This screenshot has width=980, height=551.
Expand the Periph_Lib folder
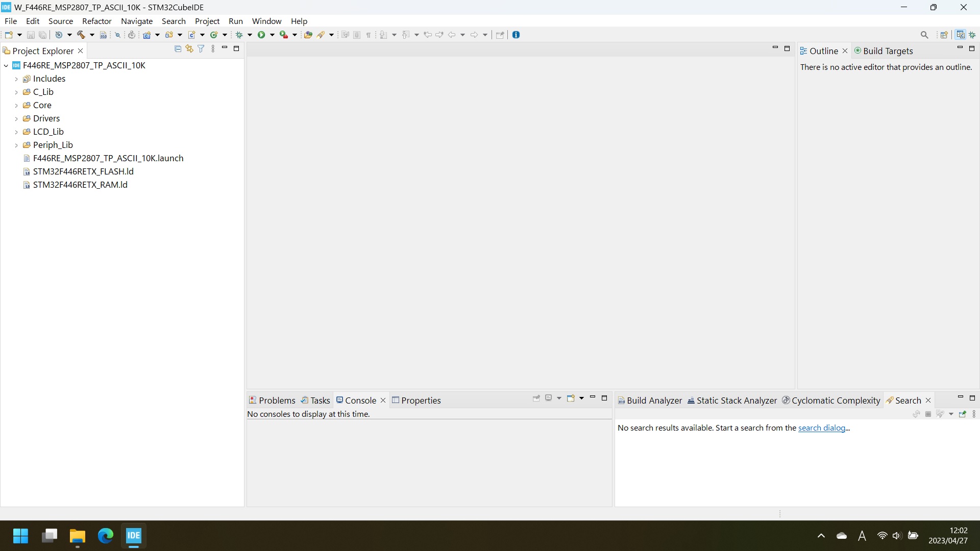(x=16, y=145)
